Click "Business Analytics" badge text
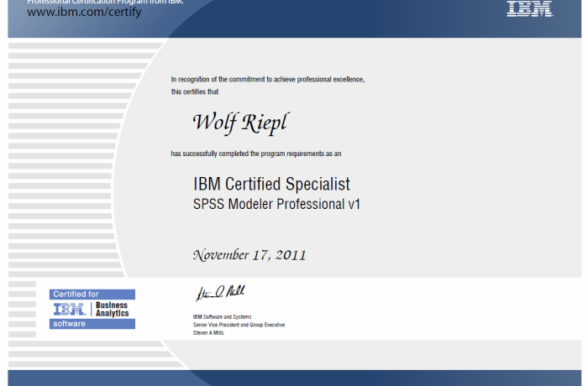The width and height of the screenshot is (588, 386). tap(112, 309)
